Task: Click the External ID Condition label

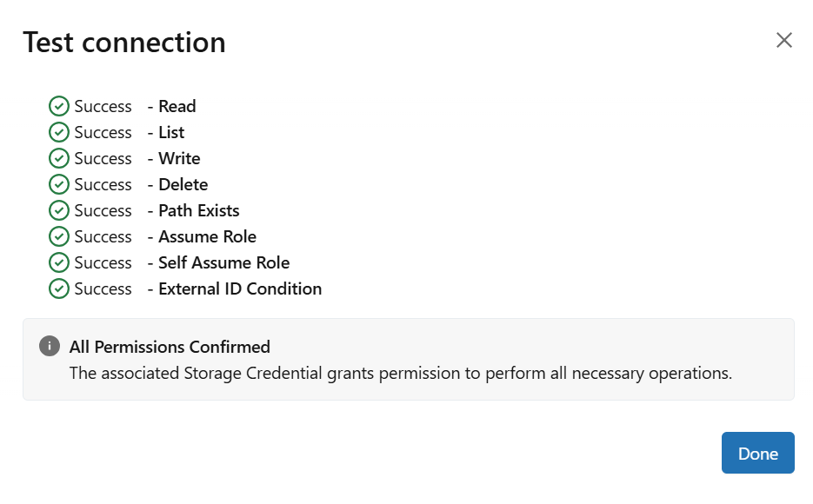Action: (240, 288)
